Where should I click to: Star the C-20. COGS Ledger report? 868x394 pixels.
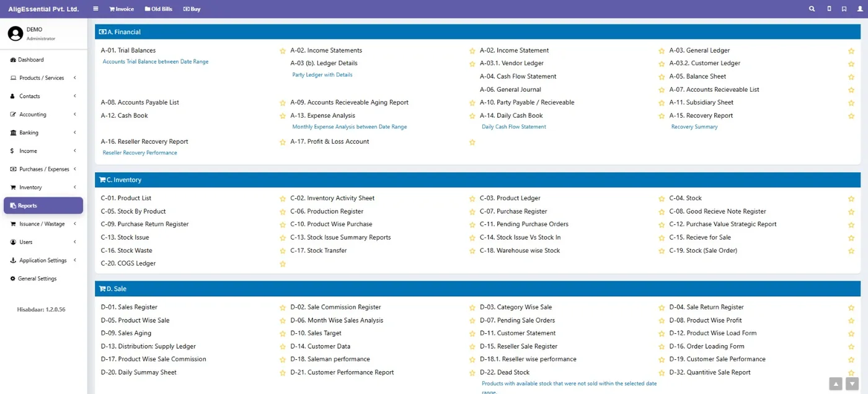[x=283, y=264]
